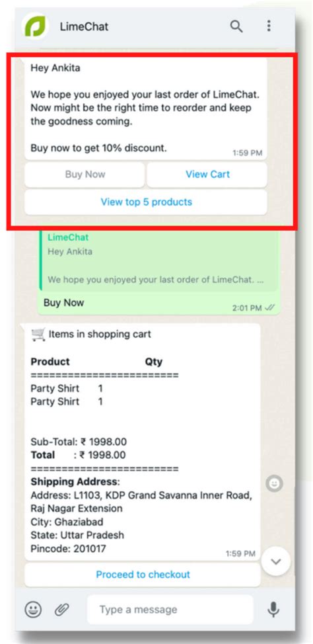Image resolution: width=313 pixels, height=644 pixels.
Task: Click Proceed to checkout button
Action: coord(143,575)
